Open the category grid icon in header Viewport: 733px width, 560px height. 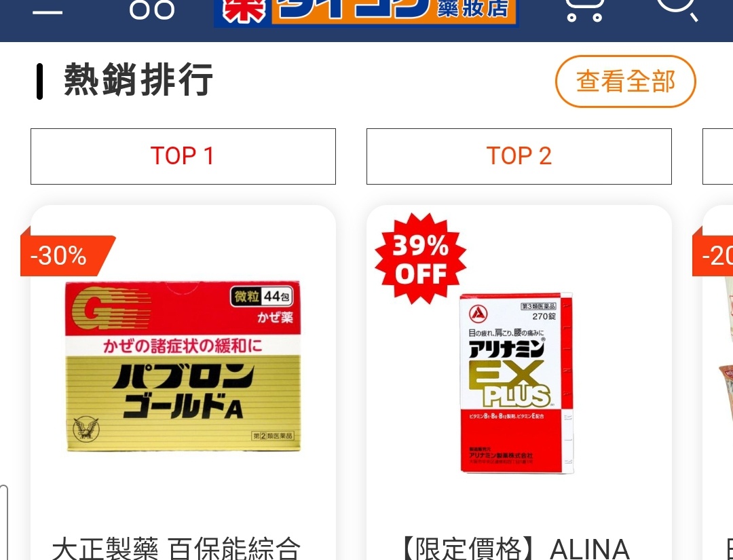coord(152,10)
